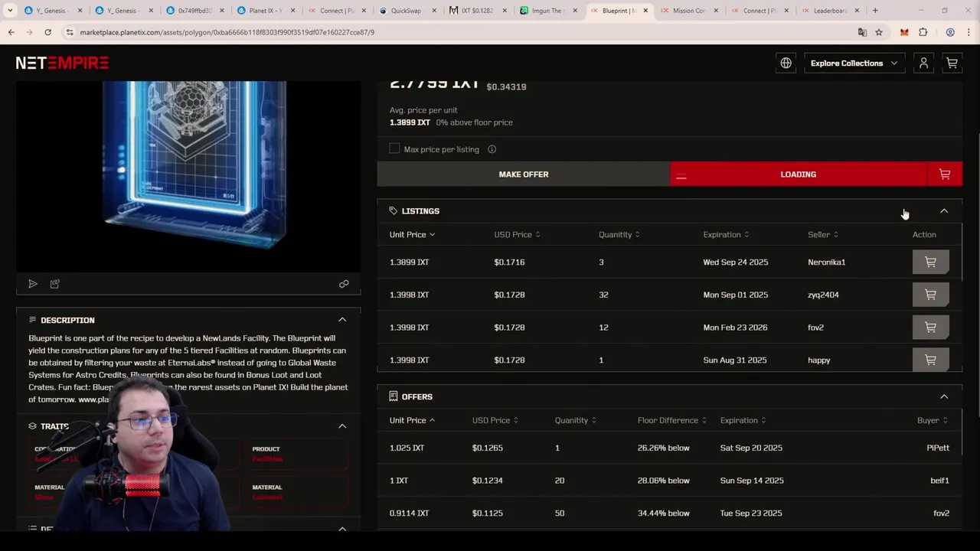Collapse the Description panel
The height and width of the screenshot is (551, 980).
tap(342, 320)
